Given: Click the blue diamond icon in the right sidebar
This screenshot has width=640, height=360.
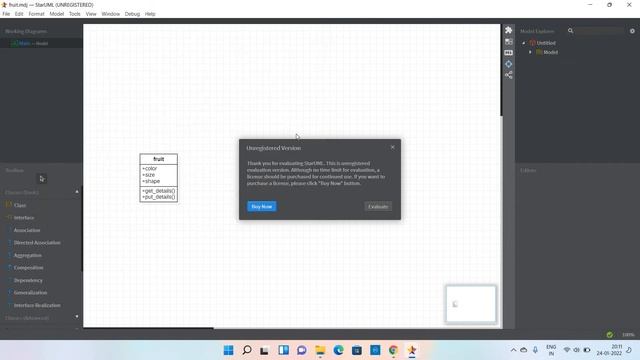Looking at the screenshot, I should pos(508,64).
